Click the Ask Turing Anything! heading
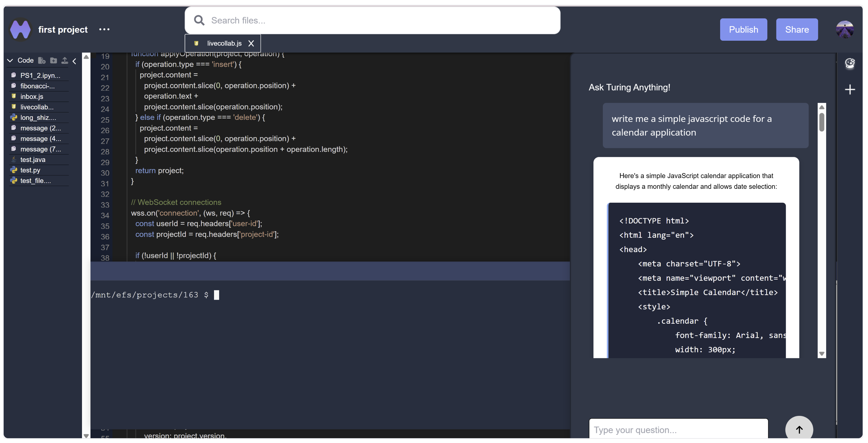 pos(629,87)
